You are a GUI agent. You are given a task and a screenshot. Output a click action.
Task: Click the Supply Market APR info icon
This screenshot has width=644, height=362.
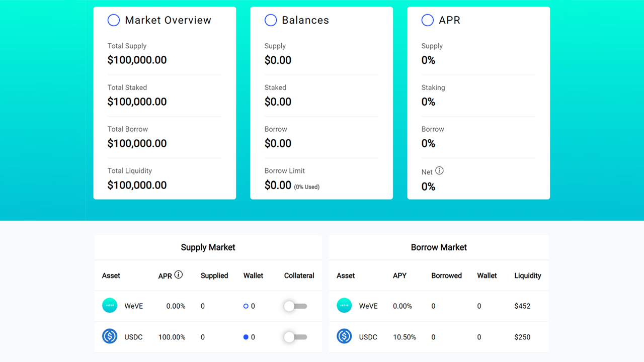click(178, 275)
